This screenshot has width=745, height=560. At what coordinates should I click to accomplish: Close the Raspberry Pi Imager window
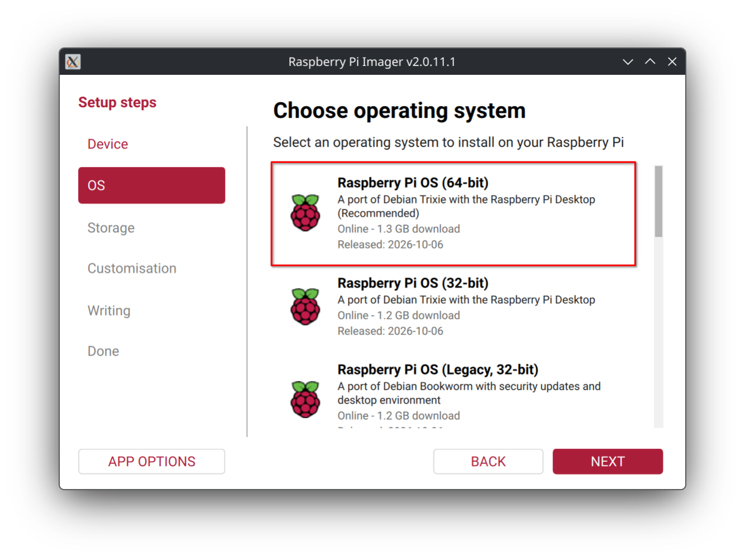672,61
